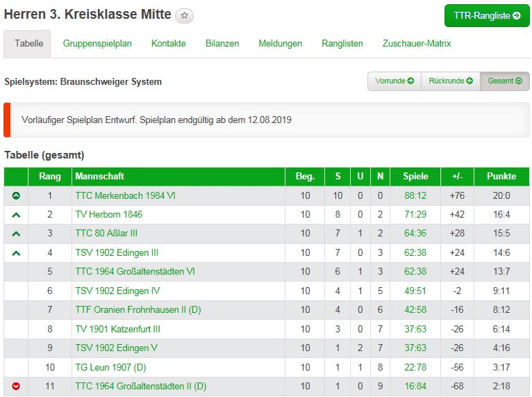532x397 pixels.
Task: Open TV 1901 Katzenfurt III team link
Action: coord(117,329)
